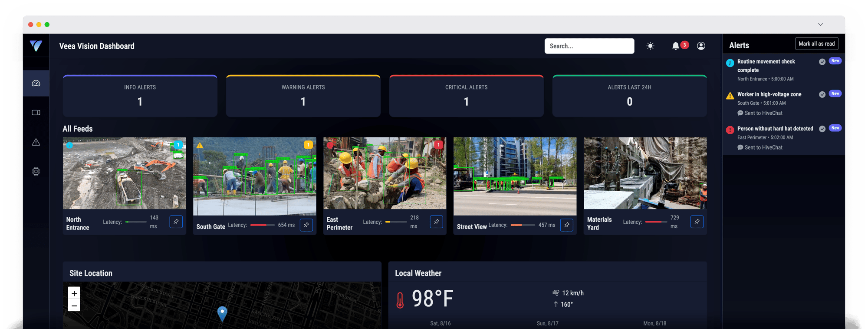Select the Alerts Last 24H card
This screenshot has height=329, width=868.
click(629, 96)
